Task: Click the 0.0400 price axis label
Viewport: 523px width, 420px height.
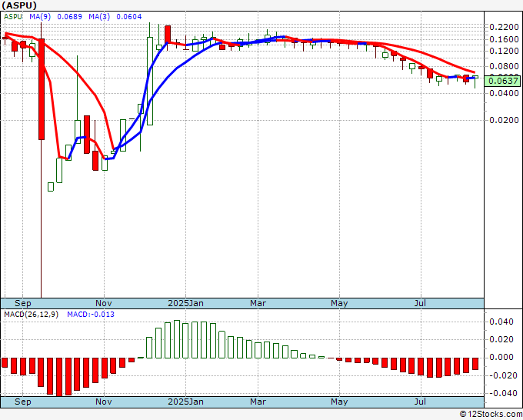Action: [x=504, y=93]
